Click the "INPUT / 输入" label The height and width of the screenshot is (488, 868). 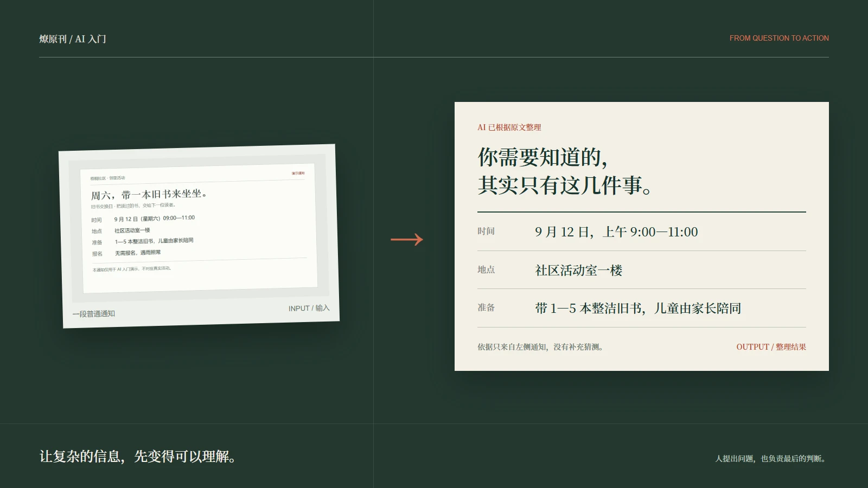(309, 308)
